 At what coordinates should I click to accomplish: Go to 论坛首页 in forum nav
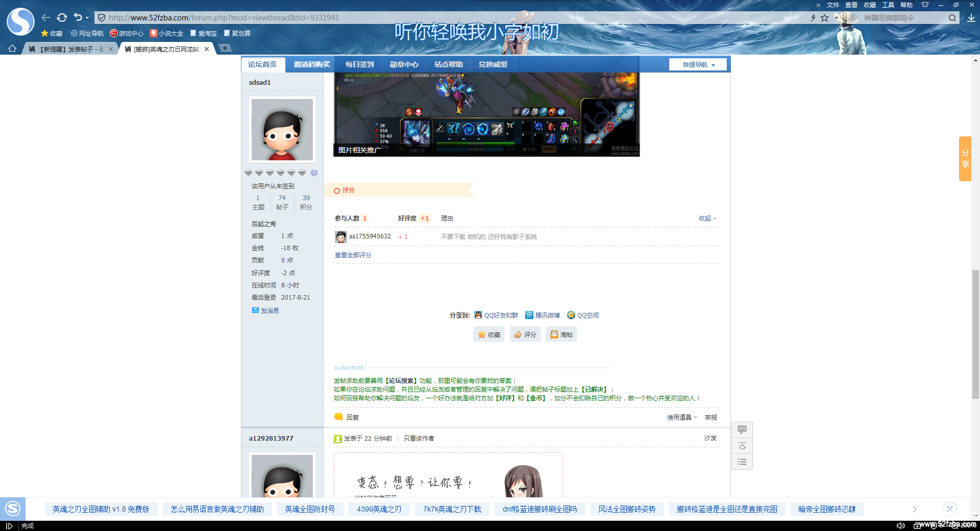(262, 64)
